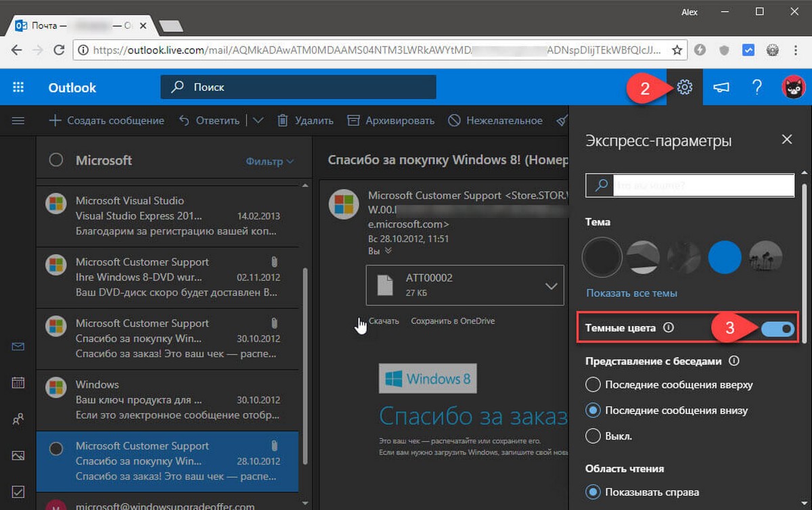
Task: Click the browser Back arrow
Action: pyautogui.click(x=16, y=49)
